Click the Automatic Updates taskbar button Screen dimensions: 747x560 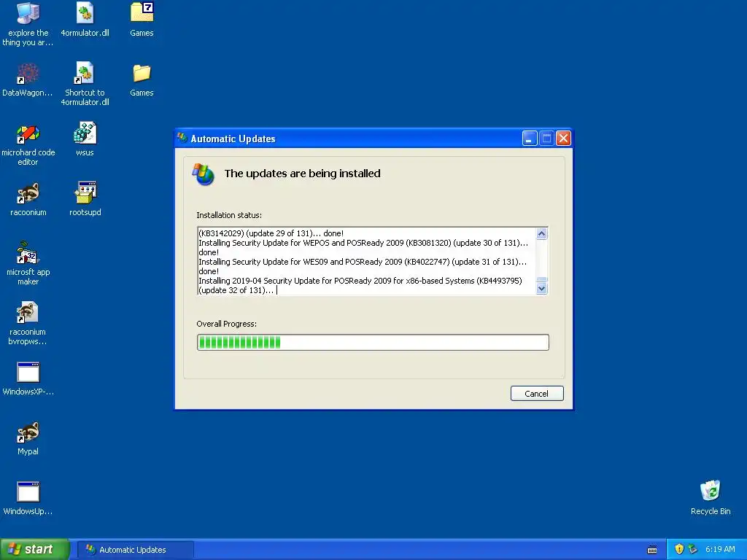[x=135, y=550]
